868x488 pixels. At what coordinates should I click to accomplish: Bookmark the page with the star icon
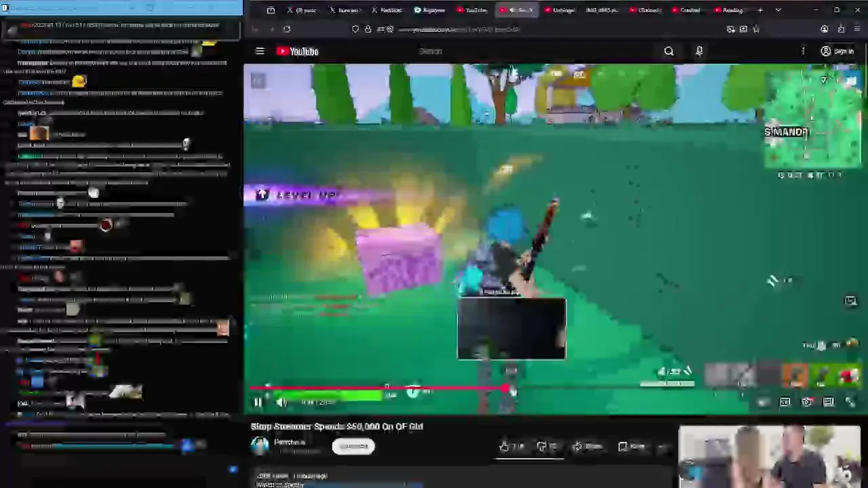(756, 29)
